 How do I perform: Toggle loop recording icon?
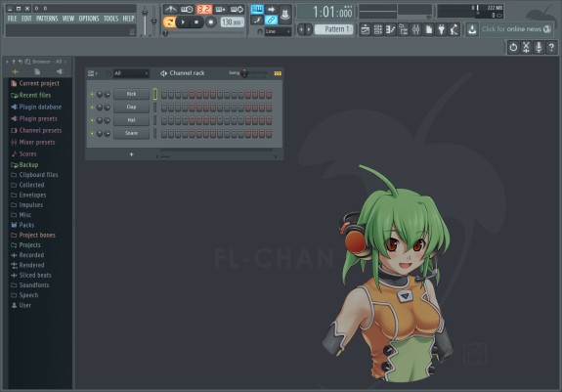[237, 10]
